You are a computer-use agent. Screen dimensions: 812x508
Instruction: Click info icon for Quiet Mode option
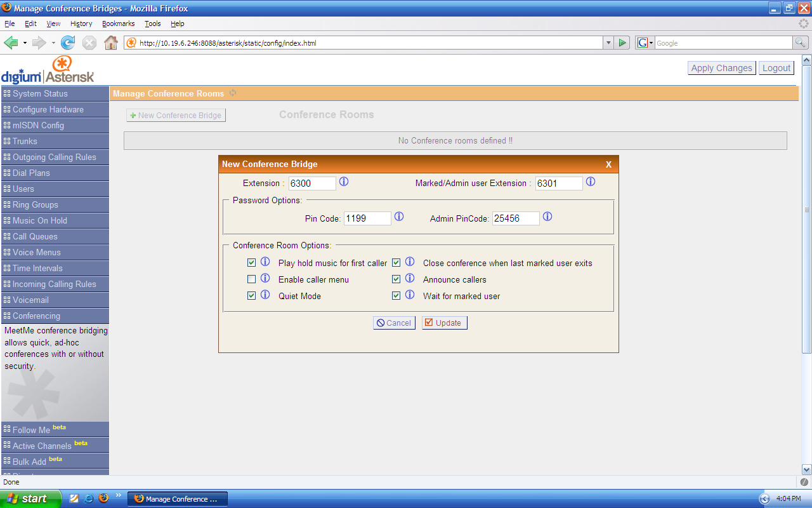[265, 295]
